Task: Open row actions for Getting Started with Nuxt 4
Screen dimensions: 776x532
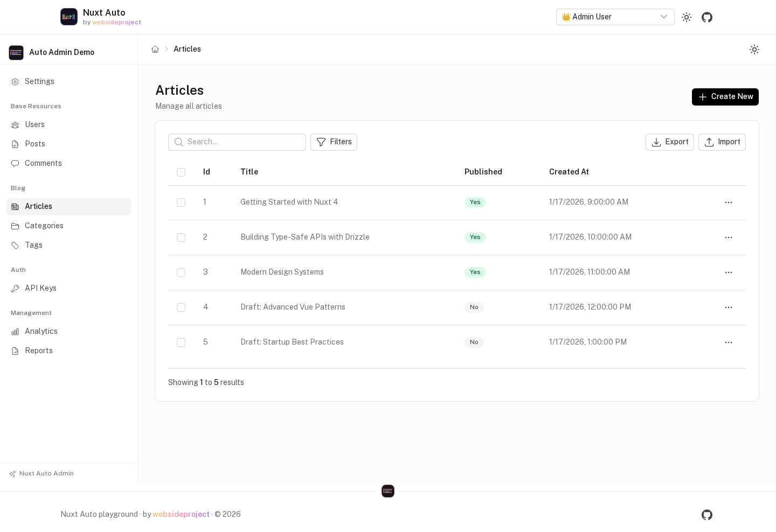Action: point(729,202)
